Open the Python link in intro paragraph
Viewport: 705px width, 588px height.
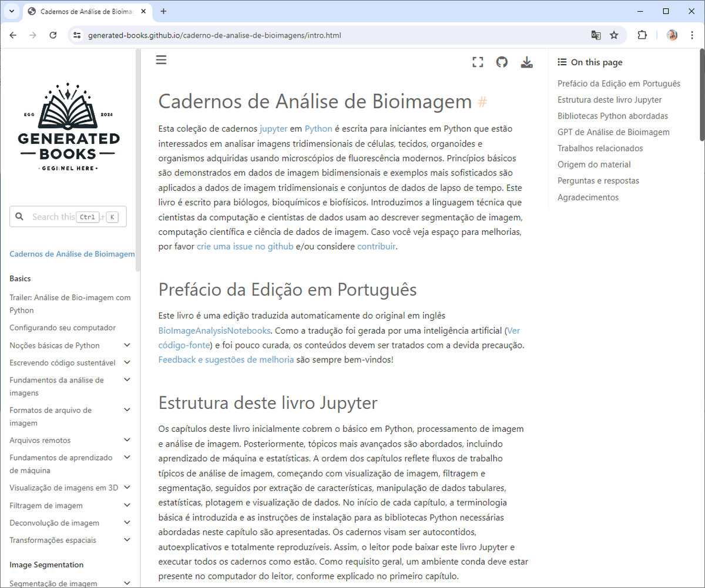click(x=318, y=129)
